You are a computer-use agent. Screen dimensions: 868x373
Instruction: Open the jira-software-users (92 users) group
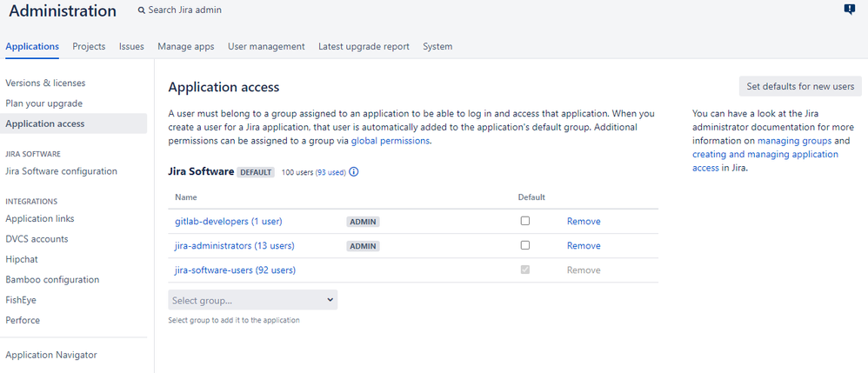pyautogui.click(x=236, y=270)
